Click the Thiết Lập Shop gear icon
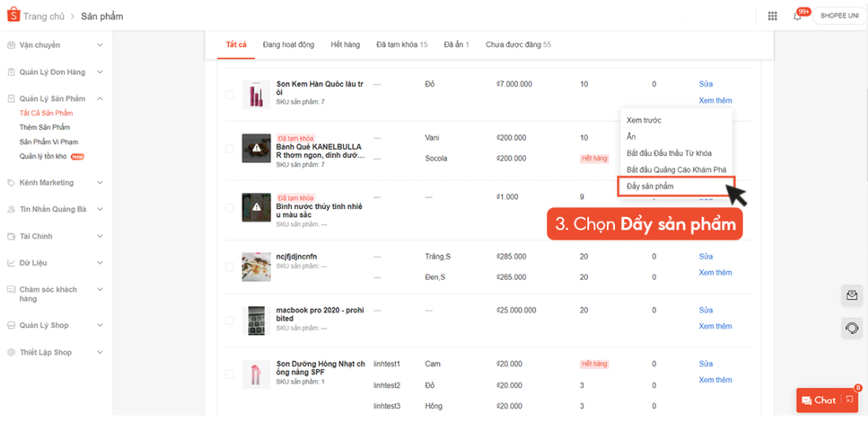The width and height of the screenshot is (868, 421). pyautogui.click(x=11, y=352)
